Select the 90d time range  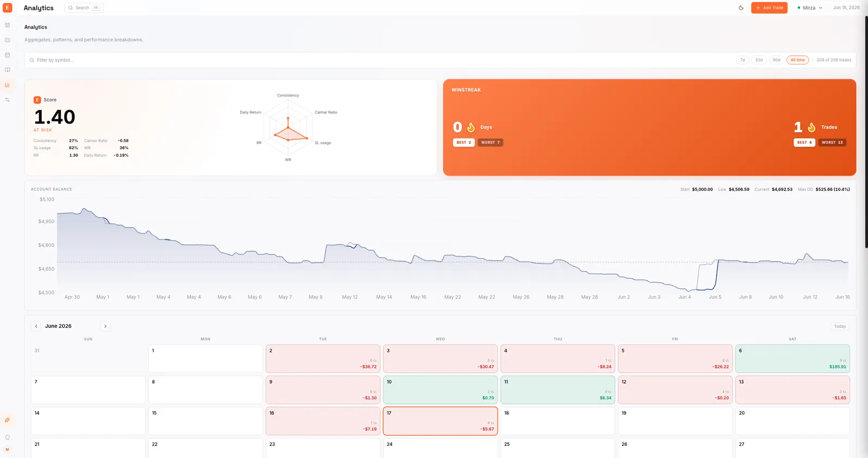tap(777, 60)
